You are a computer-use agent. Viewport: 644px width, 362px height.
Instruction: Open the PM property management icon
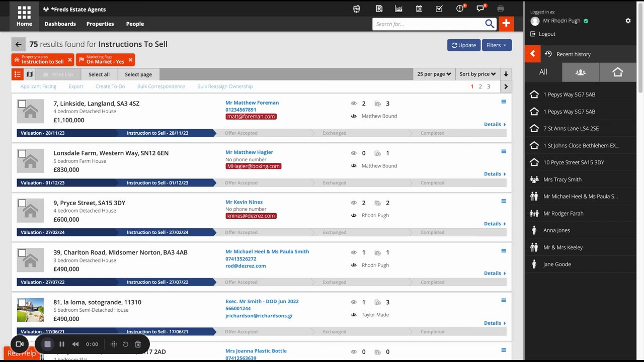[x=357, y=9]
